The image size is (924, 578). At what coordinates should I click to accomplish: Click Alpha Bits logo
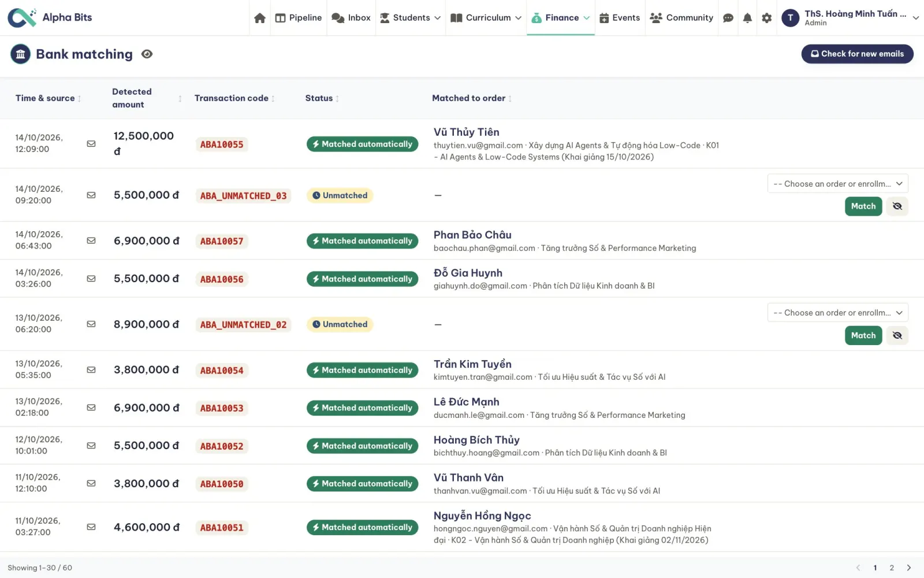click(50, 17)
